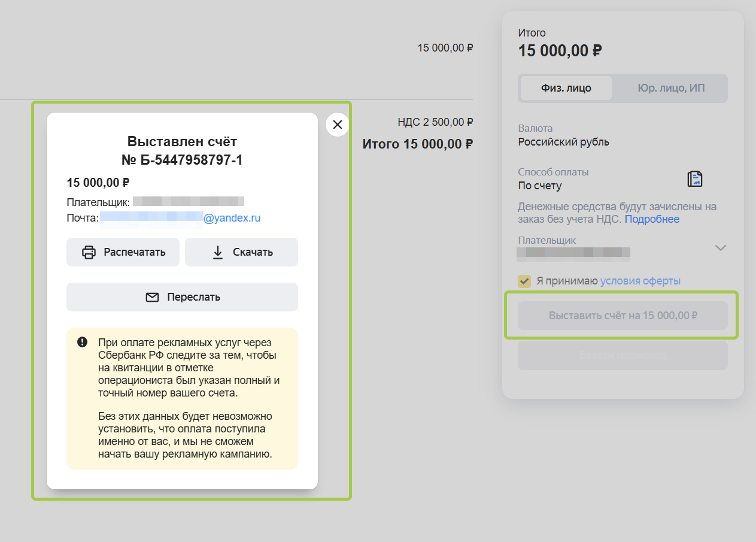The width and height of the screenshot is (756, 542).
Task: Click the envelope icon on the Переслать button
Action: (x=153, y=297)
